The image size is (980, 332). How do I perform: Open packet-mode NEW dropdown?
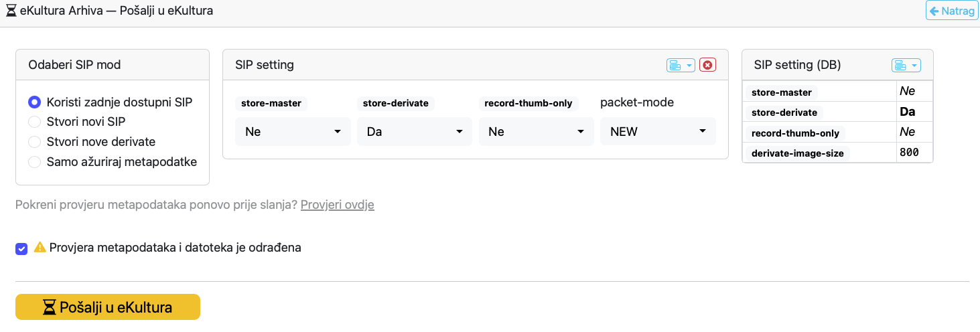click(x=658, y=132)
